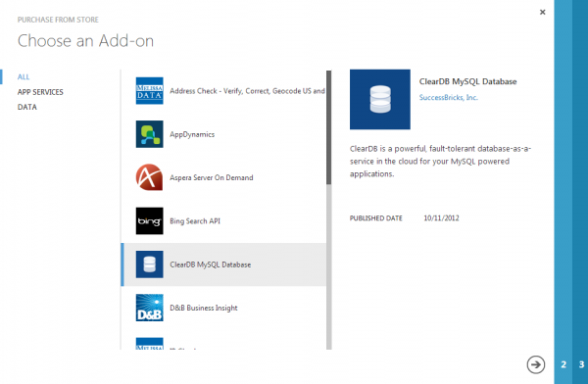Open the SuccessBricks, Inc. publisher link
Screen dimensions: 588x384
click(x=449, y=98)
